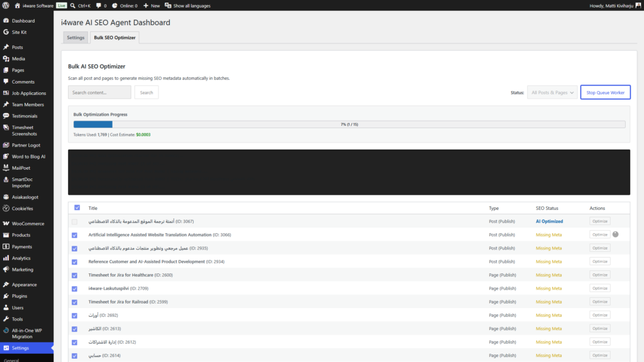Uncheck Timesheet for Jira for Railroad
644x362 pixels.
(74, 302)
